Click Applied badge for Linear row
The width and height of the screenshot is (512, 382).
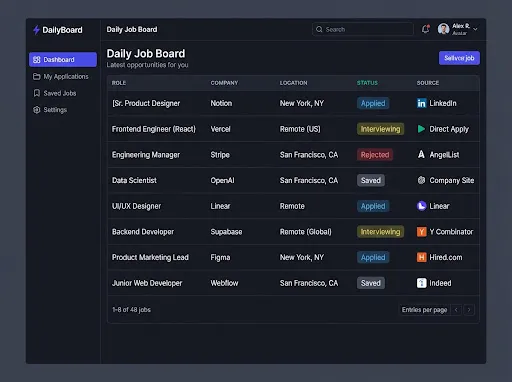point(373,206)
